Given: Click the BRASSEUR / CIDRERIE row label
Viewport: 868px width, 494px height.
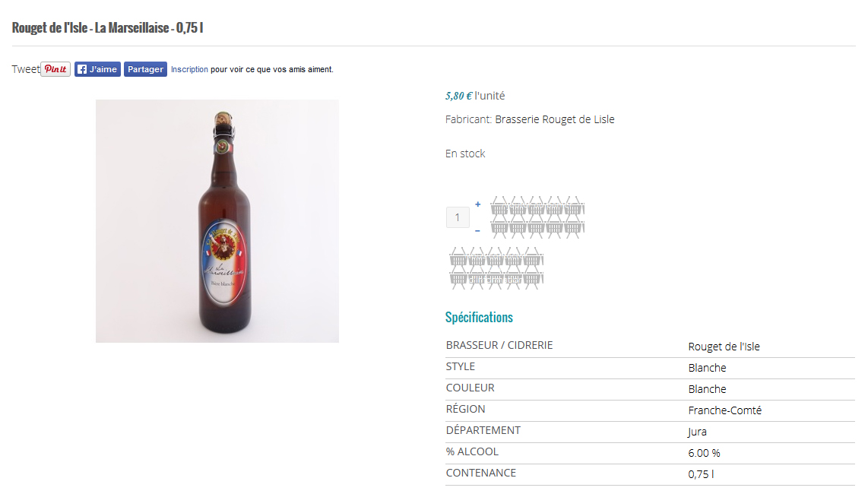Looking at the screenshot, I should coord(499,345).
